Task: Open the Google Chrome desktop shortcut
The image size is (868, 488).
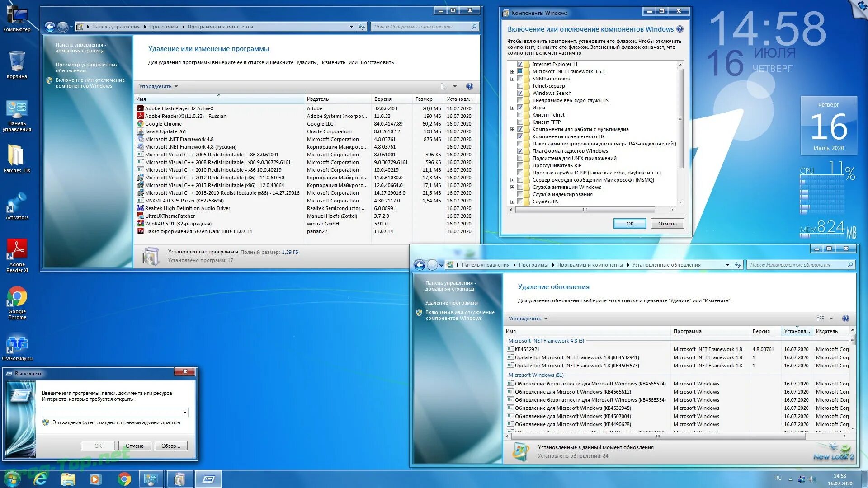Action: pyautogui.click(x=17, y=297)
